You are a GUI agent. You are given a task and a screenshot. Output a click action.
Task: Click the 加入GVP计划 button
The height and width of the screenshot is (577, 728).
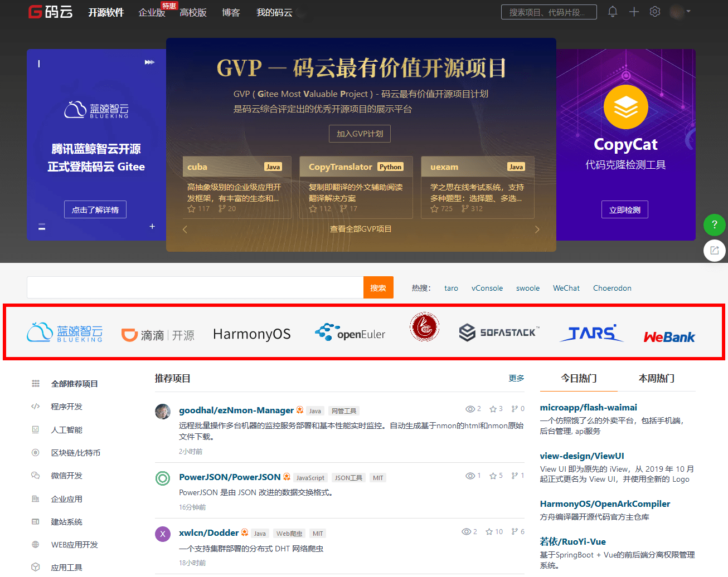click(360, 134)
